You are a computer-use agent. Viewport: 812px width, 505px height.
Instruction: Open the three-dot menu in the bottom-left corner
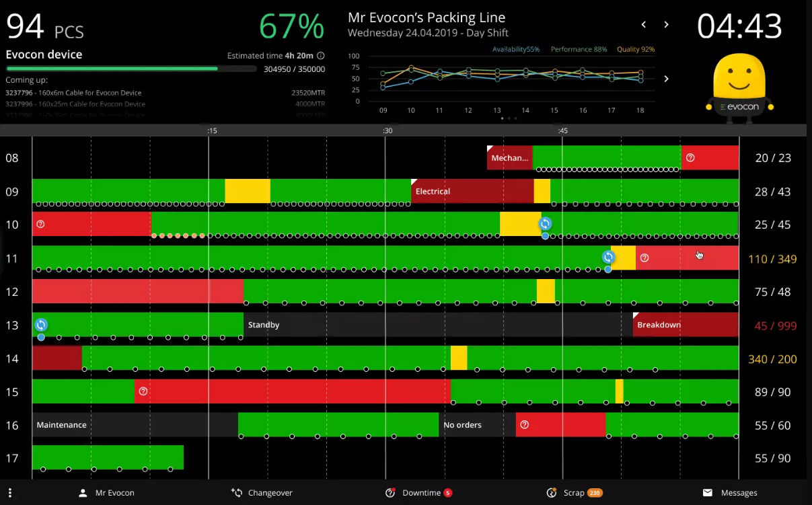pyautogui.click(x=9, y=492)
